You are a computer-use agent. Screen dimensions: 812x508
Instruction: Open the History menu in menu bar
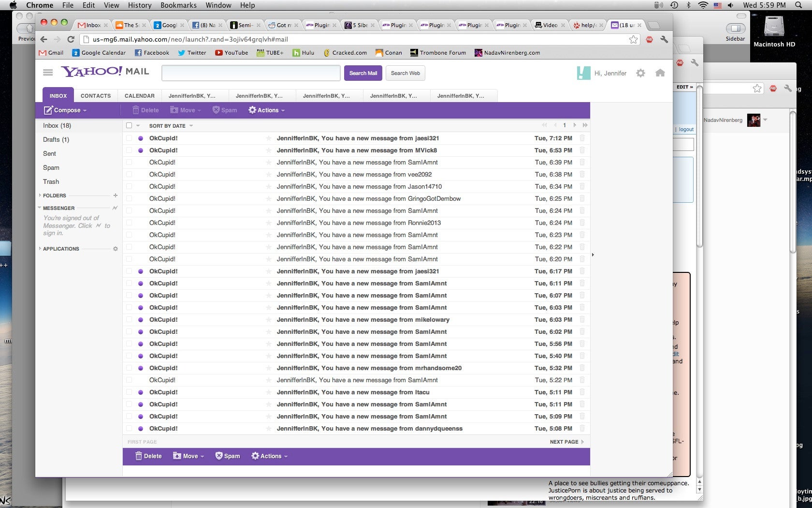point(140,5)
